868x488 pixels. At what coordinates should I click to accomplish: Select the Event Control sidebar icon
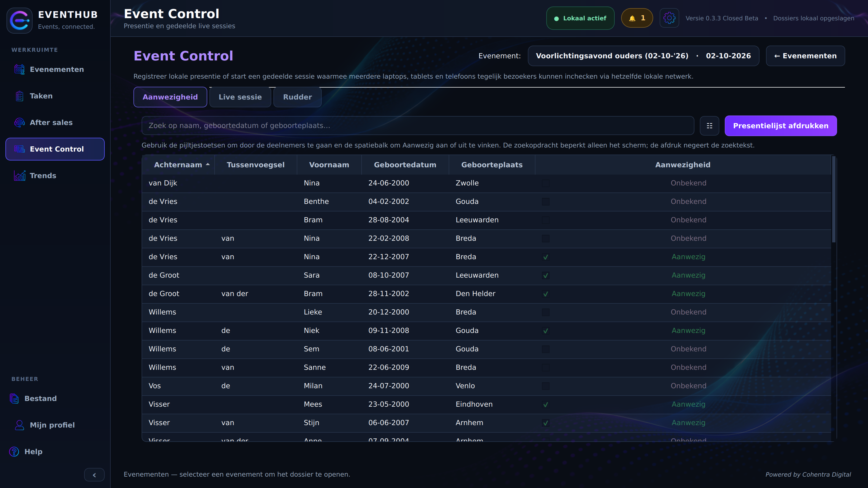tap(20, 149)
